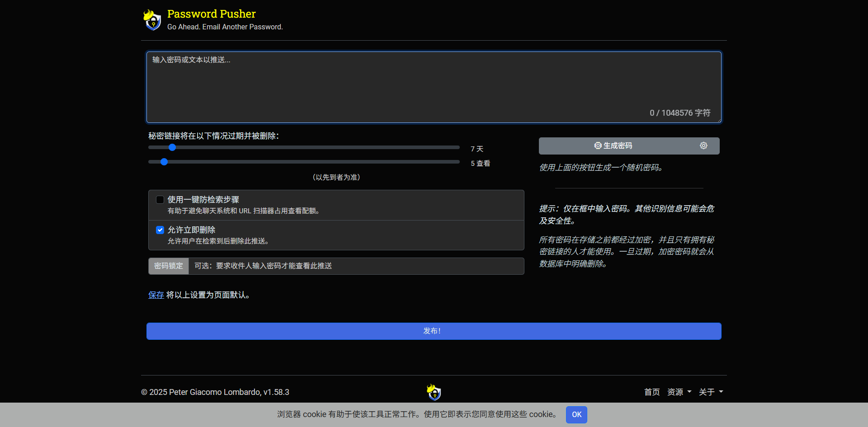Click the 生成密码 generate password button

613,145
